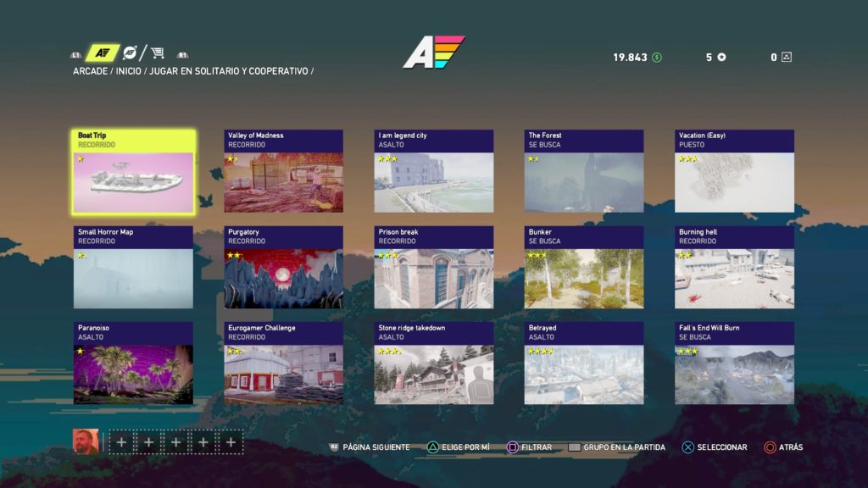Open the Eurogamer Challenge map

(x=283, y=363)
